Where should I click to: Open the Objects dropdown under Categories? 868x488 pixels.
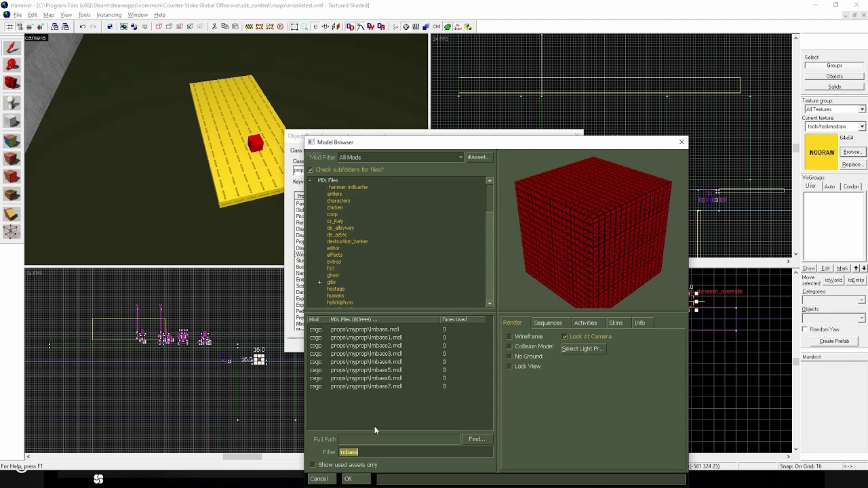click(x=834, y=318)
